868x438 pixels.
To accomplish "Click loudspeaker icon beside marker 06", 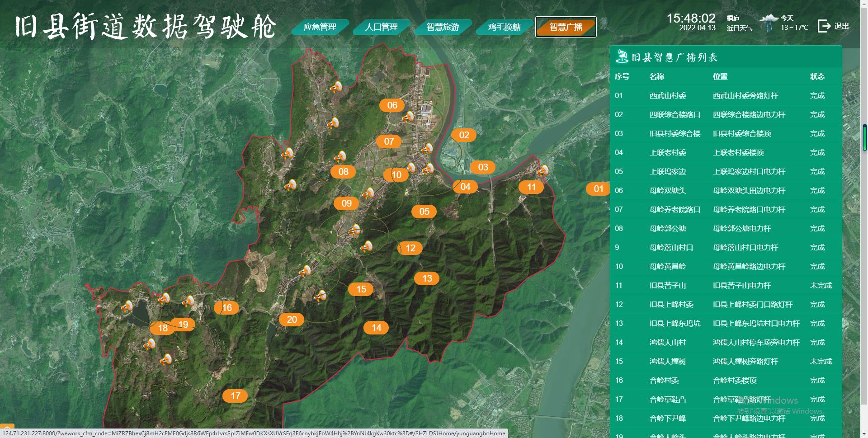I will pos(408,117).
